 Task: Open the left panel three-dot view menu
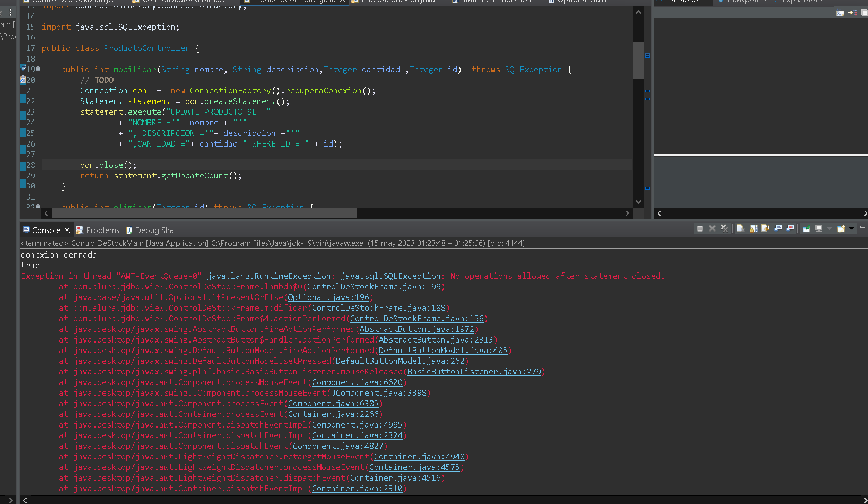tap(10, 12)
